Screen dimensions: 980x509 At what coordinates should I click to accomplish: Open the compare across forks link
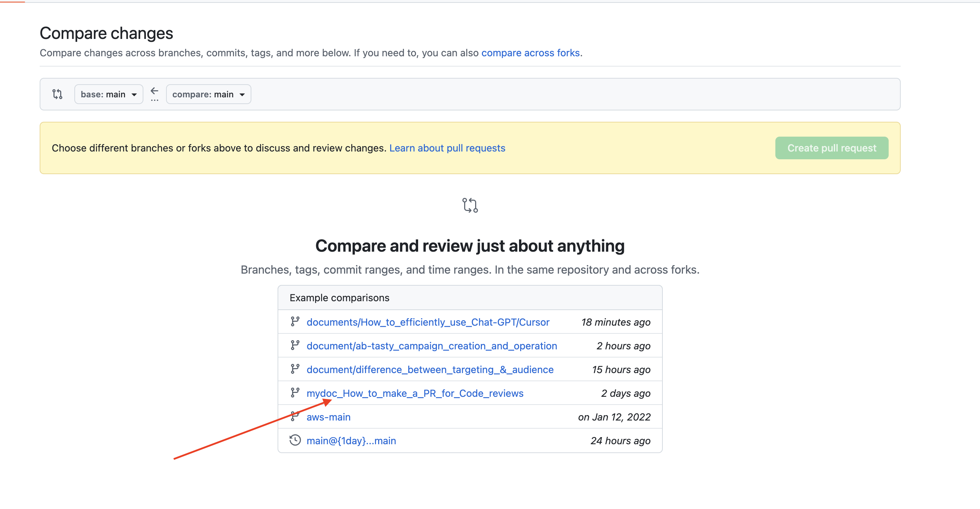(x=530, y=53)
